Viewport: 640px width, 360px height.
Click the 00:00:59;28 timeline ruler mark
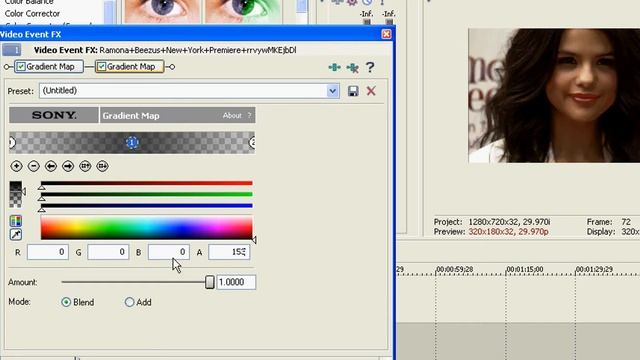[454, 269]
